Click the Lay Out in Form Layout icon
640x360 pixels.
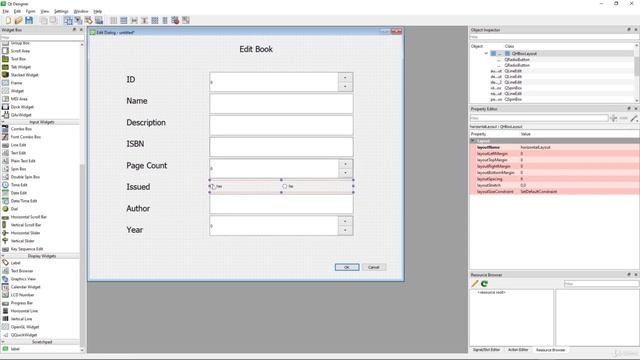point(165,20)
